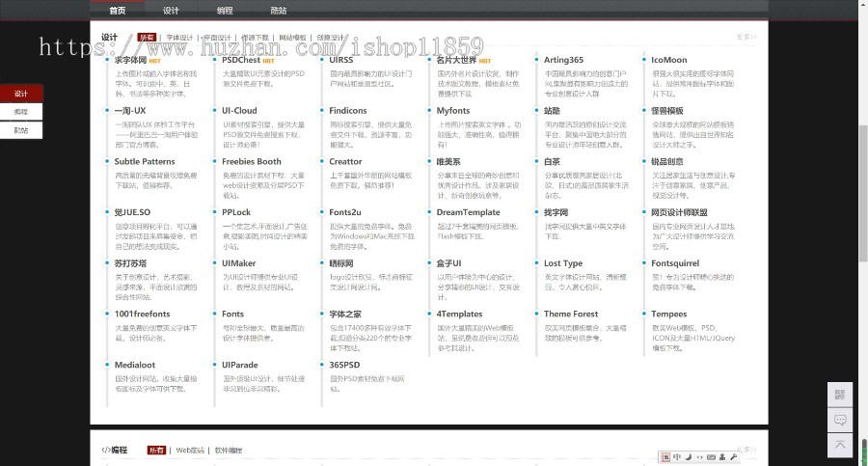Open the QR code floating button
The image size is (868, 466).
[840, 395]
